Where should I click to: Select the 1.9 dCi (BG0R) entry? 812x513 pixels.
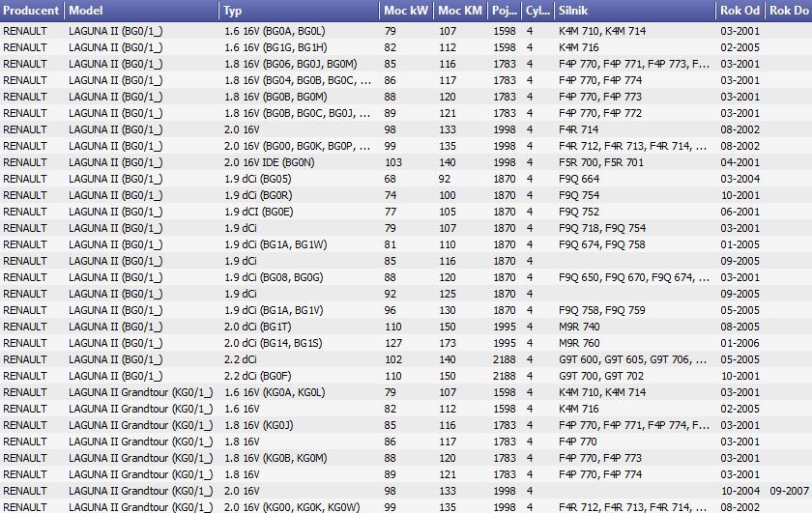258,196
